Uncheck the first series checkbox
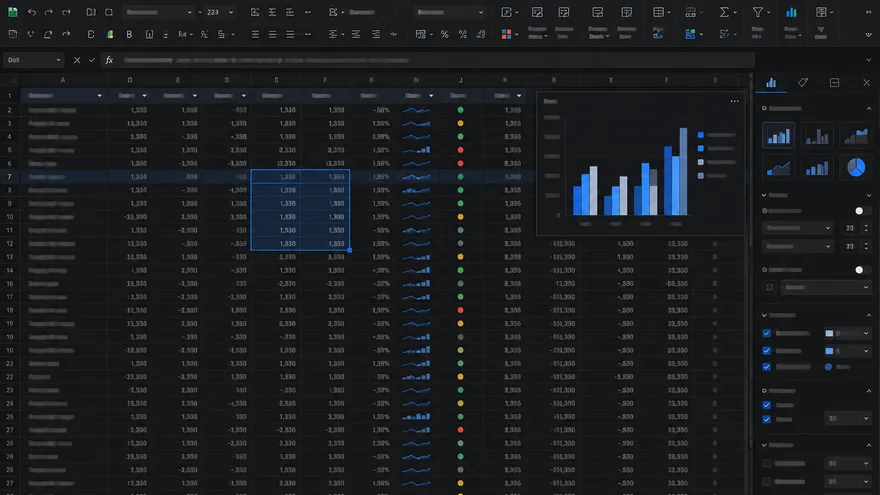 (767, 333)
